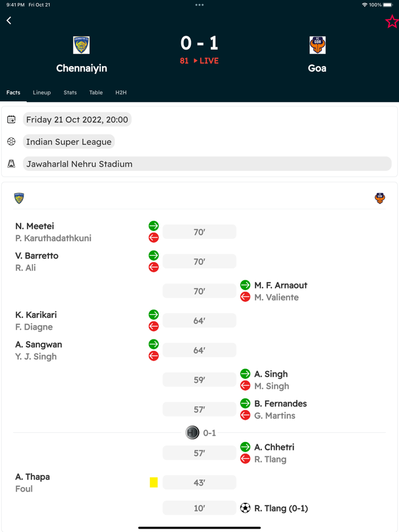Click the football icon beside league name
This screenshot has width=399, height=532.
coord(11,142)
